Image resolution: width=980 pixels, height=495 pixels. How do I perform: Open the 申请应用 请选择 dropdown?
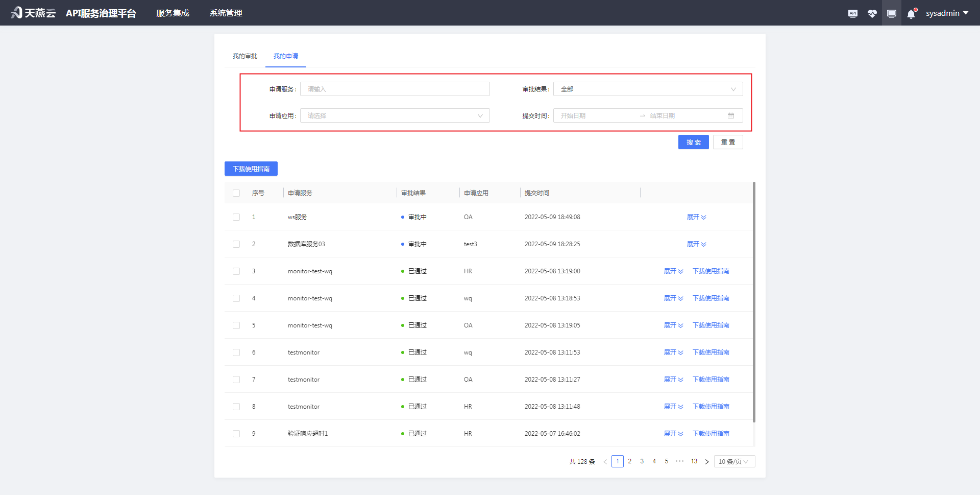[x=395, y=115]
